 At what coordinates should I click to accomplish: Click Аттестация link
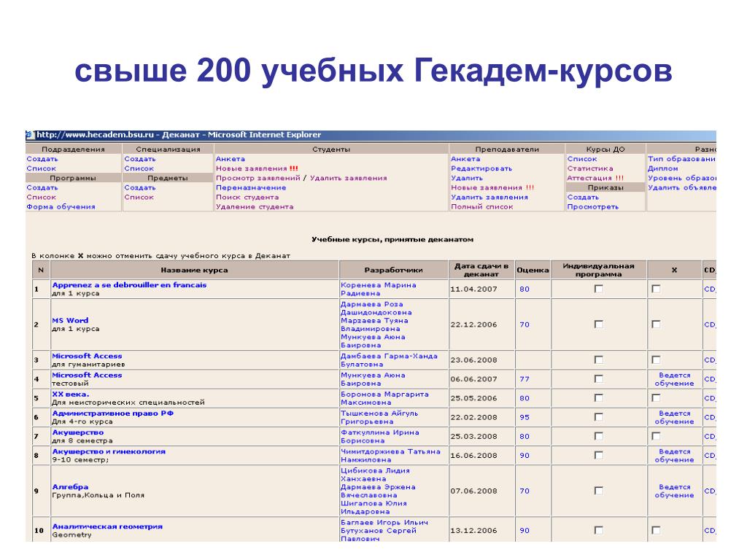click(595, 178)
